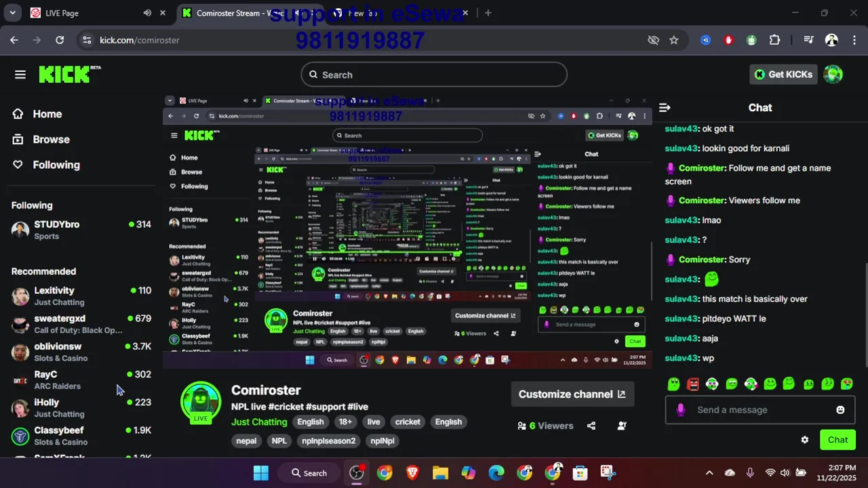Click the KICK logo
Viewport: 868px width, 488px height.
tap(69, 74)
